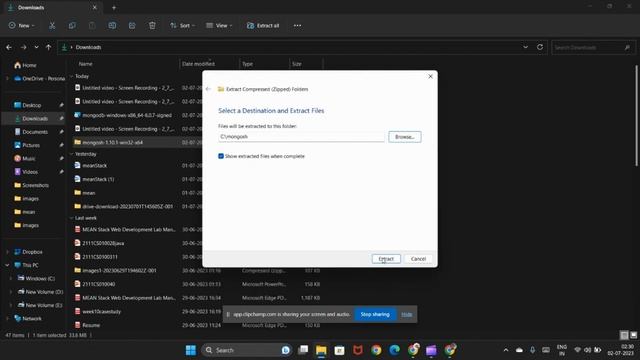The image size is (640, 360).
Task: Select the week10casestudy file
Action: click(101, 311)
